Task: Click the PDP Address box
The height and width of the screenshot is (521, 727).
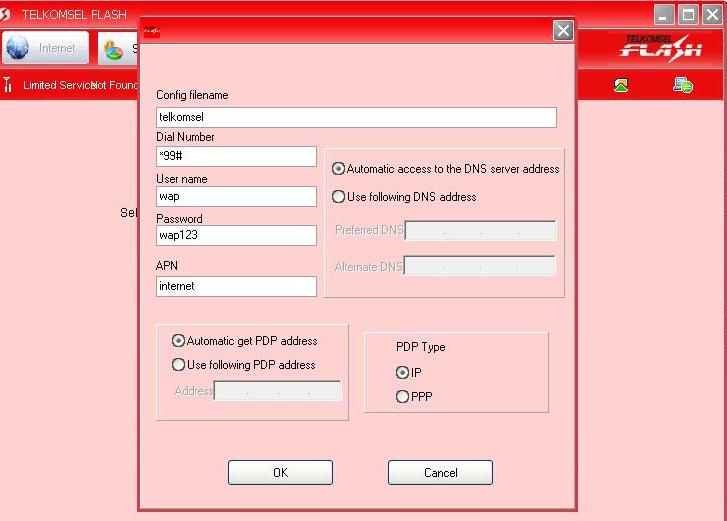Action: (277, 391)
